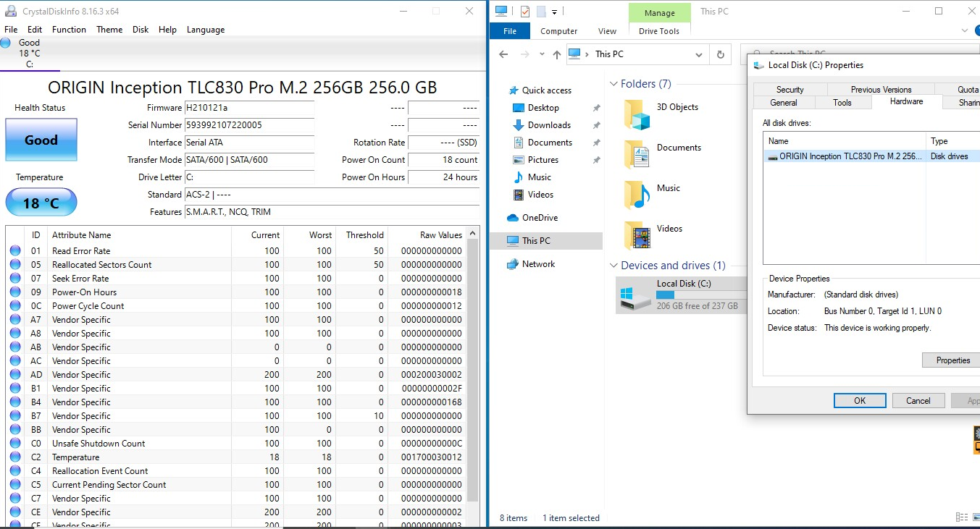Select the Documents folder icon in Folders
This screenshot has width=980, height=529.
(x=637, y=153)
